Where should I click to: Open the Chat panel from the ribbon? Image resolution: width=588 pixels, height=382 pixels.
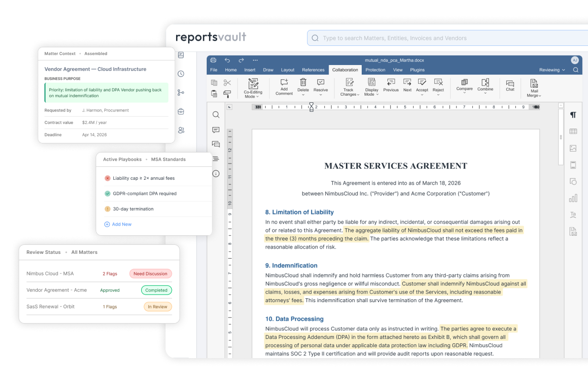coord(510,85)
